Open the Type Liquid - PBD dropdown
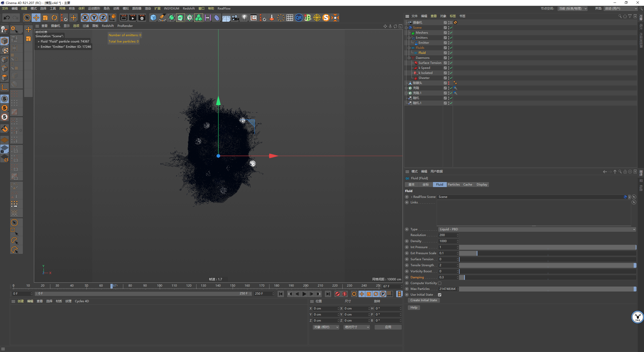644x352 pixels. tap(537, 229)
